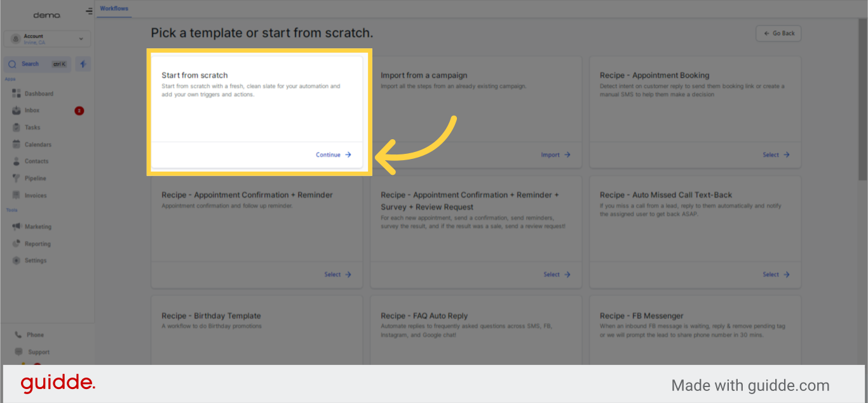The image size is (868, 403).
Task: Open the Inbox with the red badge
Action: point(32,110)
